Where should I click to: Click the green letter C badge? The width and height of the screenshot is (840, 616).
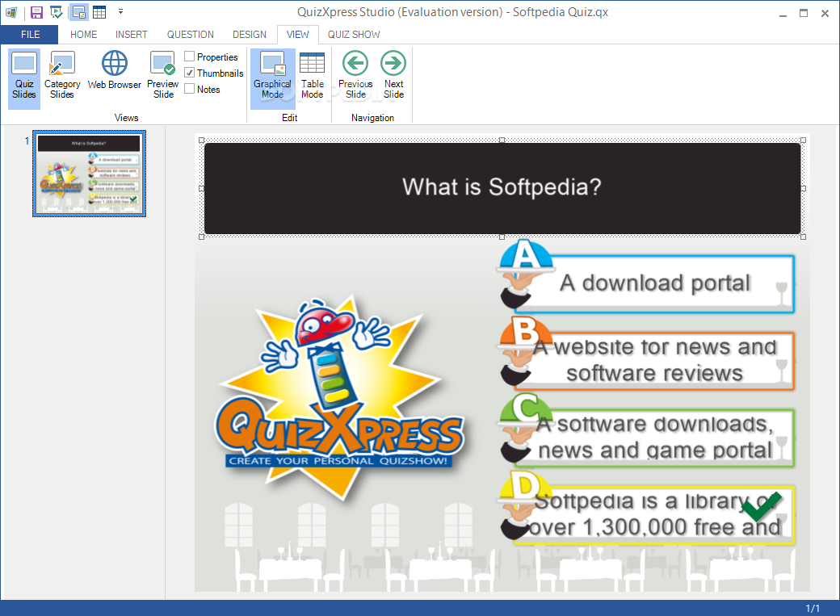[526, 409]
